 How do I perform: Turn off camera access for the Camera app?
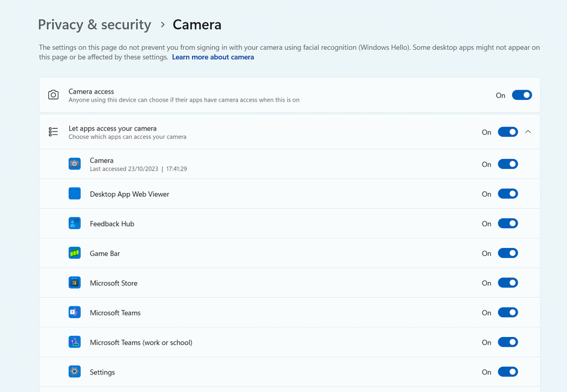507,163
